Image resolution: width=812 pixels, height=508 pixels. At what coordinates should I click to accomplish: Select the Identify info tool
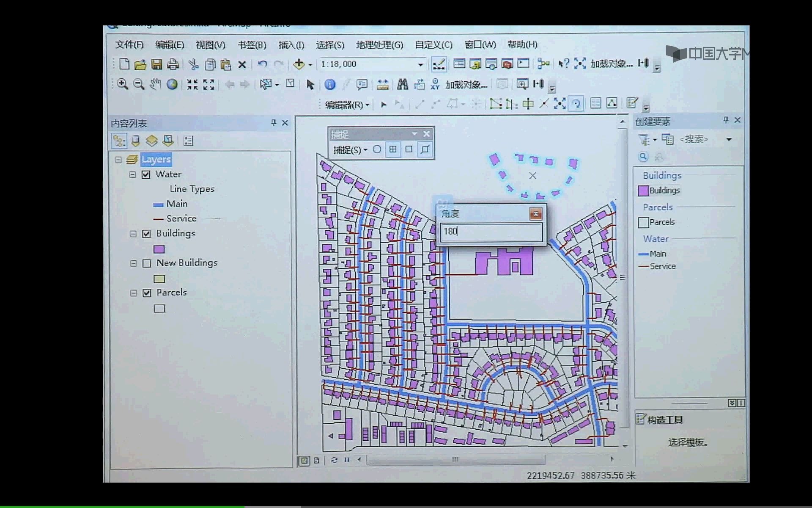point(330,84)
